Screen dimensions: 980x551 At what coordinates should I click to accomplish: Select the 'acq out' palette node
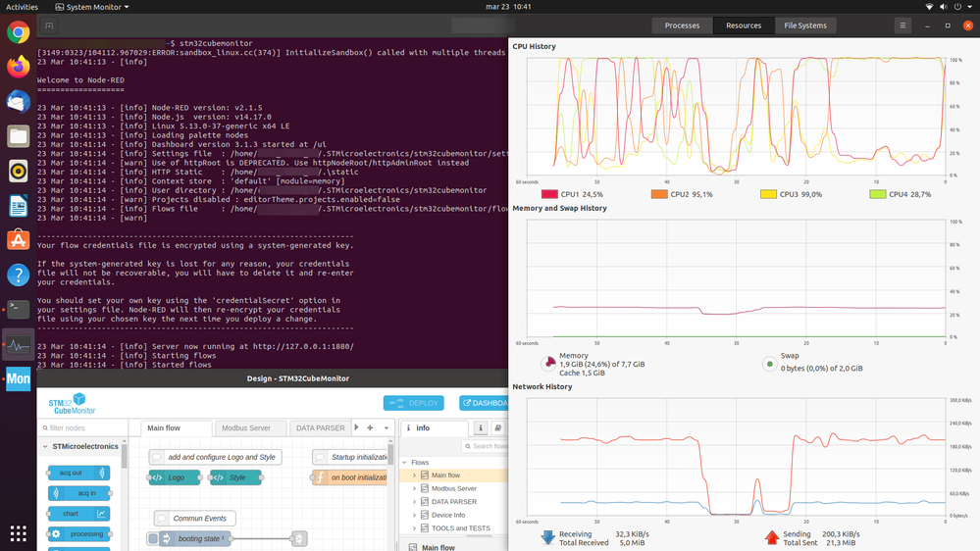pyautogui.click(x=78, y=473)
